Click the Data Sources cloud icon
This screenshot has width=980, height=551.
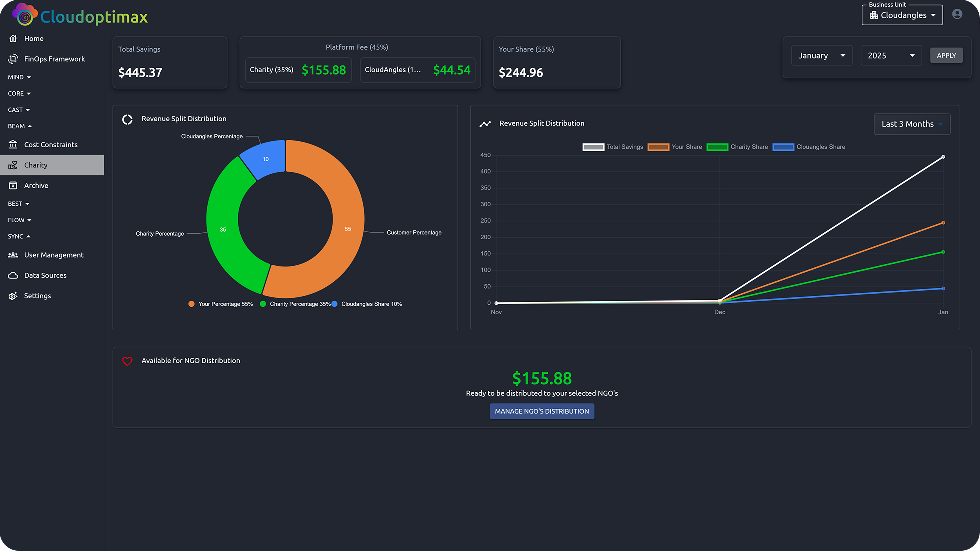(x=13, y=276)
